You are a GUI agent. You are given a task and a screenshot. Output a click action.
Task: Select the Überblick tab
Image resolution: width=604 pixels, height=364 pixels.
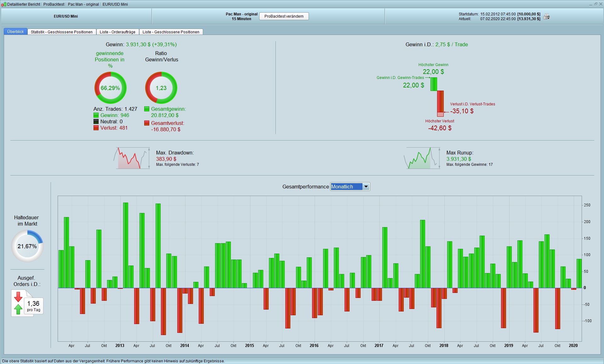click(x=15, y=31)
